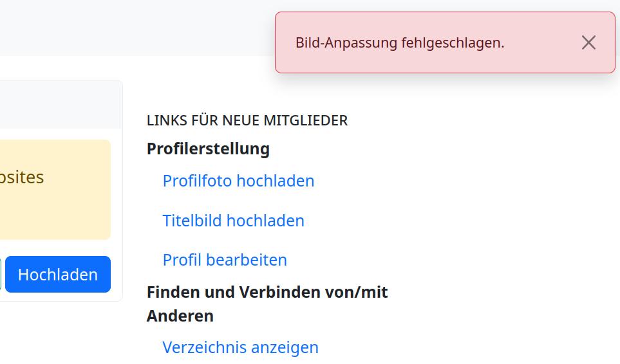620x364 pixels.
Task: Select the Profilerstellung section heading
Action: (208, 149)
